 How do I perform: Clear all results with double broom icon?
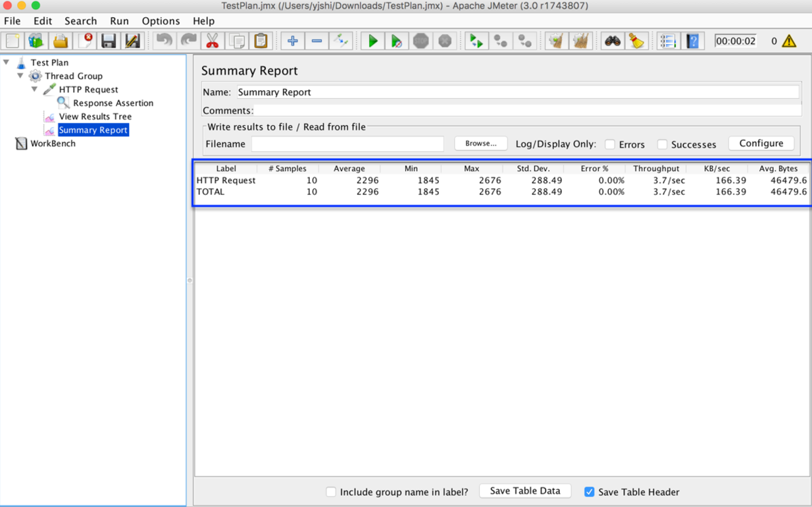(580, 41)
